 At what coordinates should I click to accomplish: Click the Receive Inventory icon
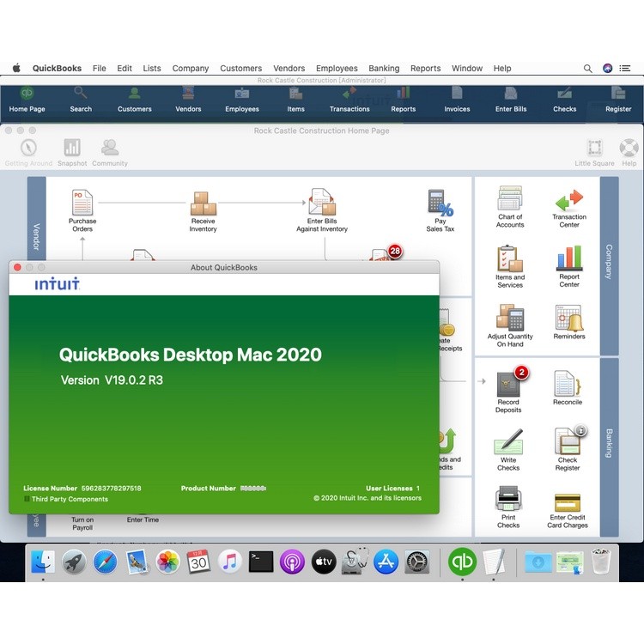tap(204, 204)
